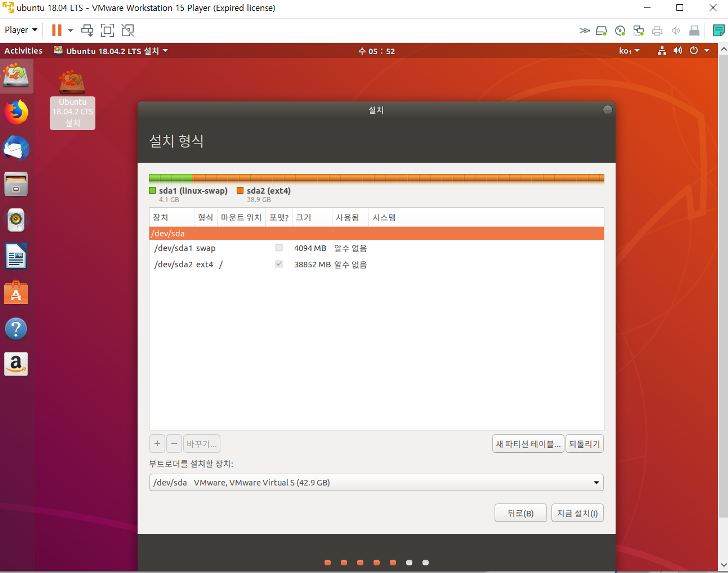Open the Help icon in dock

pos(16,329)
